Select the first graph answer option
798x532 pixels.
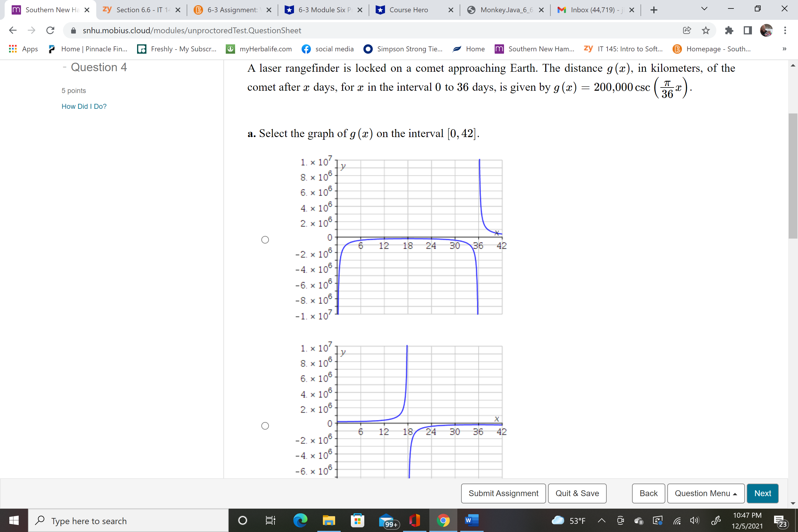(265, 239)
